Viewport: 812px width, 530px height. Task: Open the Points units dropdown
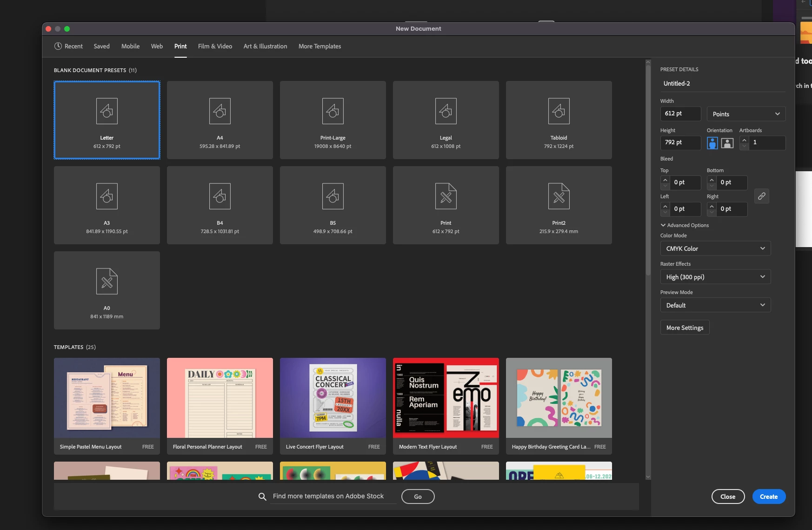coord(746,114)
